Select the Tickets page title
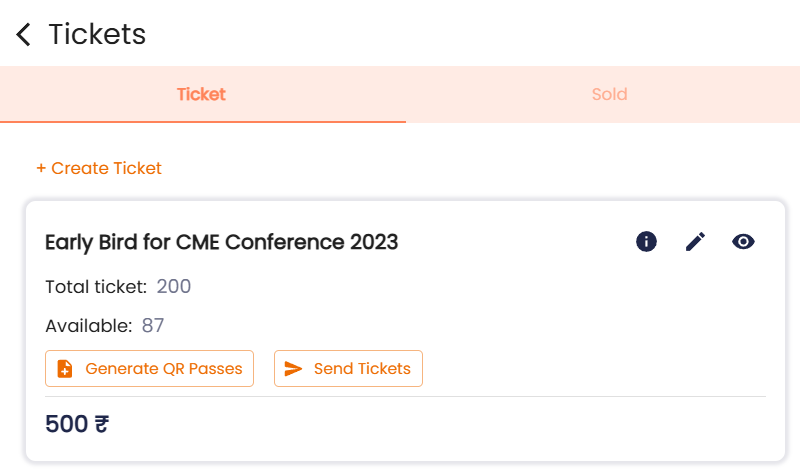Screen dimensions: 800x476 [97, 34]
